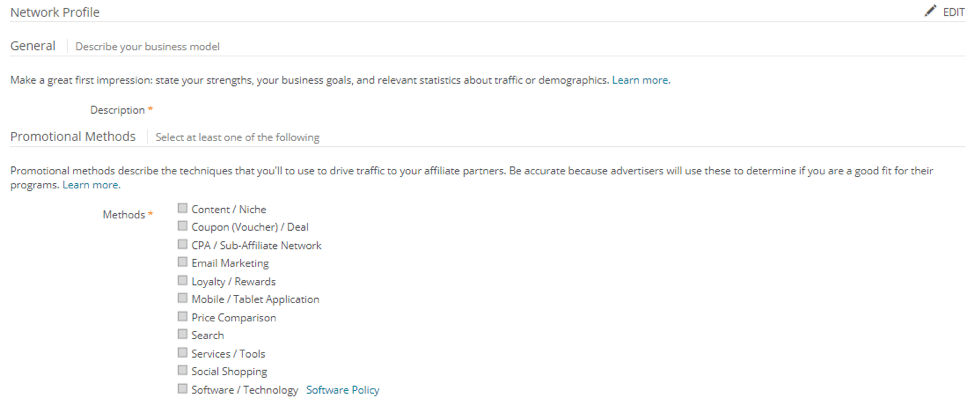Tick the Search method checkbox
This screenshot has width=975, height=406.
[183, 335]
